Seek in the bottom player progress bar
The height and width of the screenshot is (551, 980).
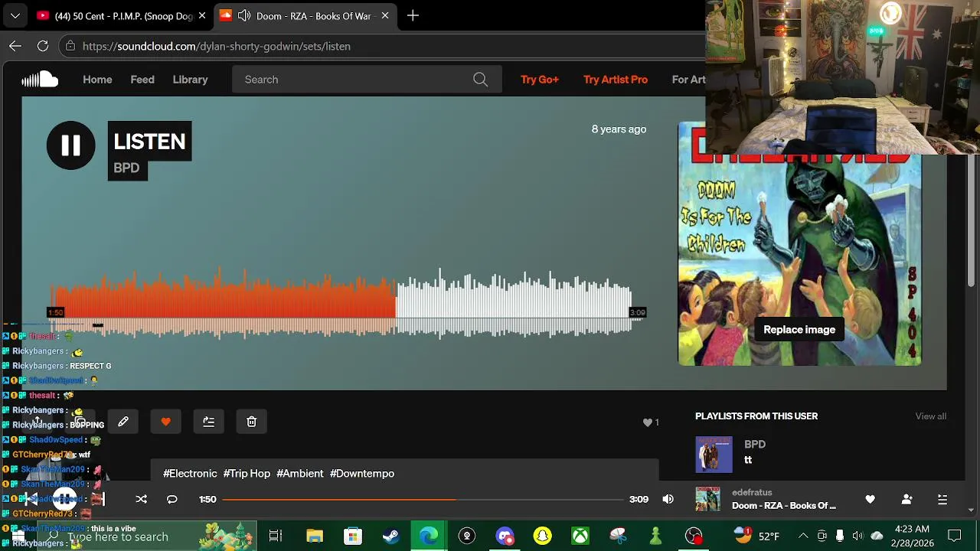point(423,499)
